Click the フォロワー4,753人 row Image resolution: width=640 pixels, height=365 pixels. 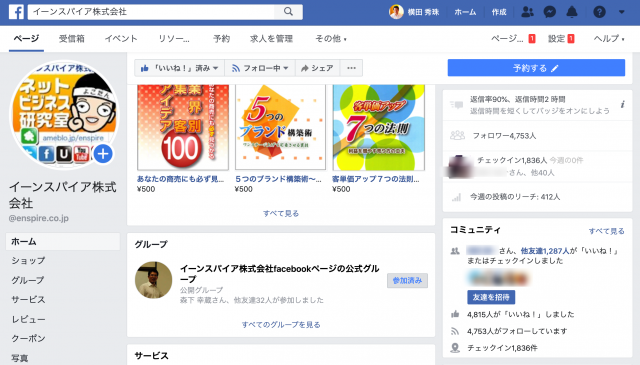(537, 136)
